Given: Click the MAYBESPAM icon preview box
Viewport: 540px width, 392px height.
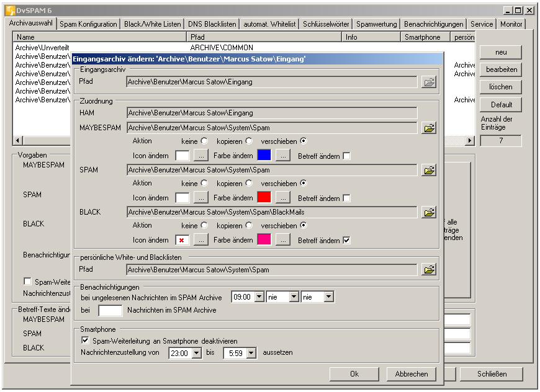Looking at the screenshot, I should [x=182, y=156].
